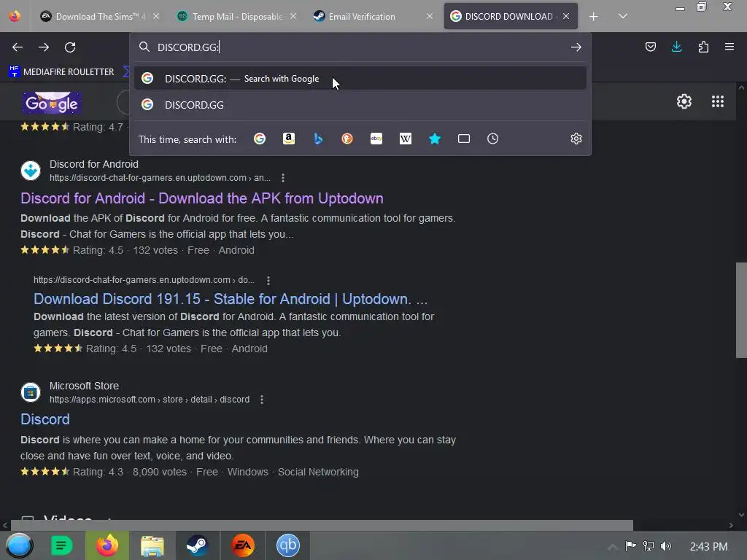Click the Google doodle logo
747x560 pixels.
52,103
